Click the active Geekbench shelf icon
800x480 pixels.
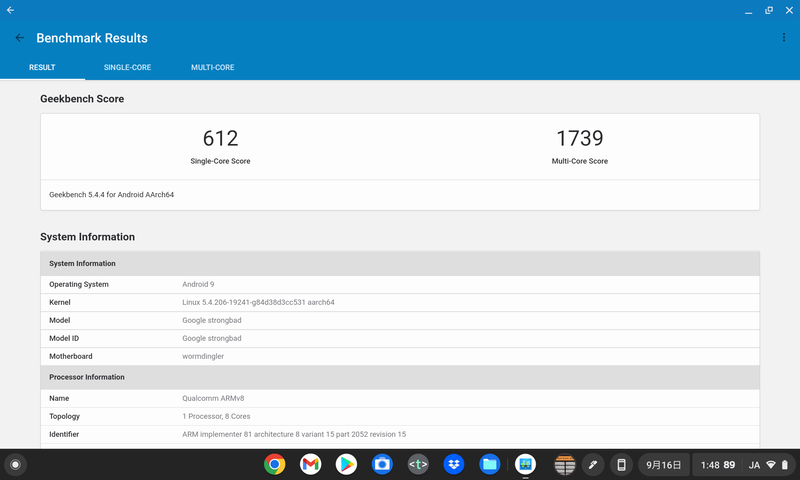(x=525, y=465)
